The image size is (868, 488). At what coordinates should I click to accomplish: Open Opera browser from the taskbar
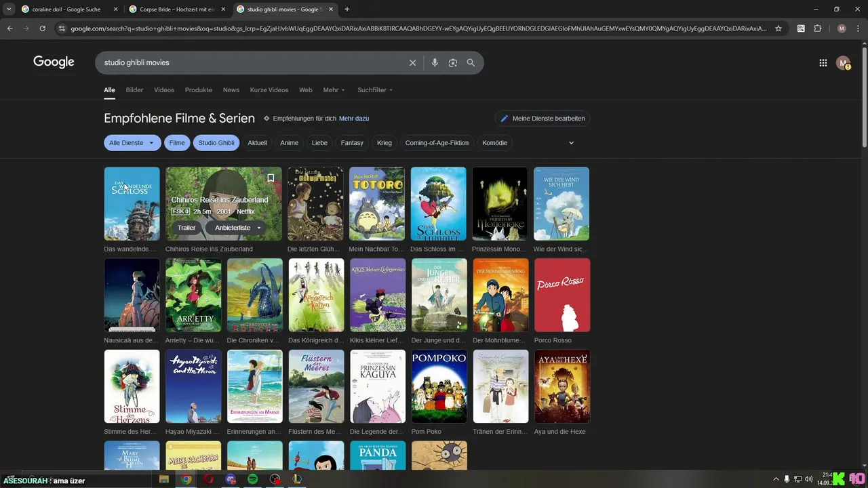click(x=208, y=479)
